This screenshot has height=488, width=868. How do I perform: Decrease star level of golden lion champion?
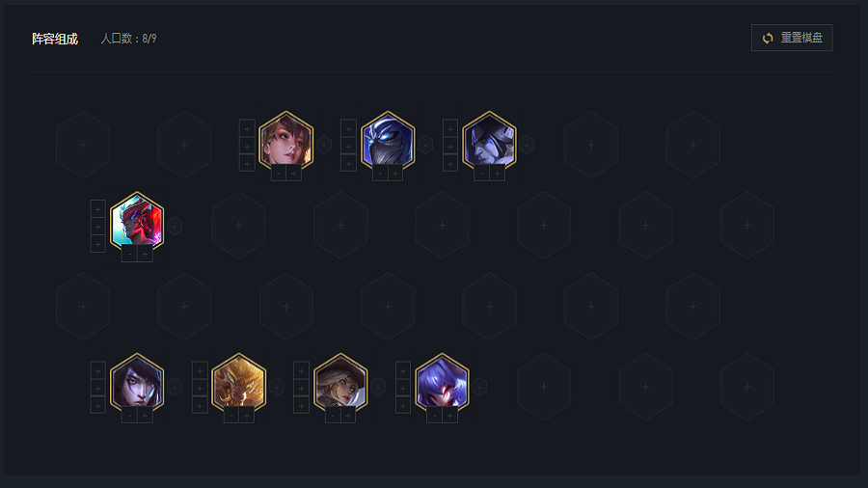point(231,416)
